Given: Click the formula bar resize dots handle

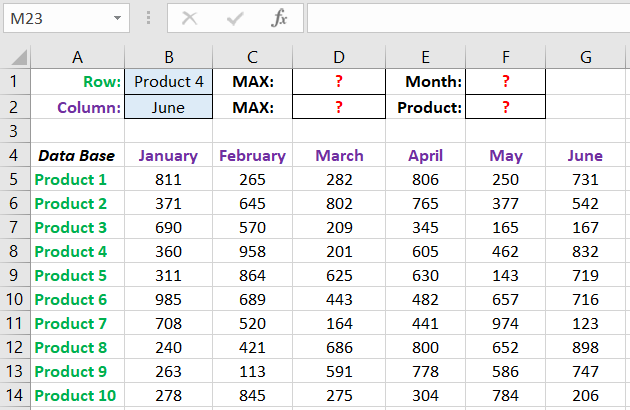Looking at the screenshot, I should (x=148, y=18).
